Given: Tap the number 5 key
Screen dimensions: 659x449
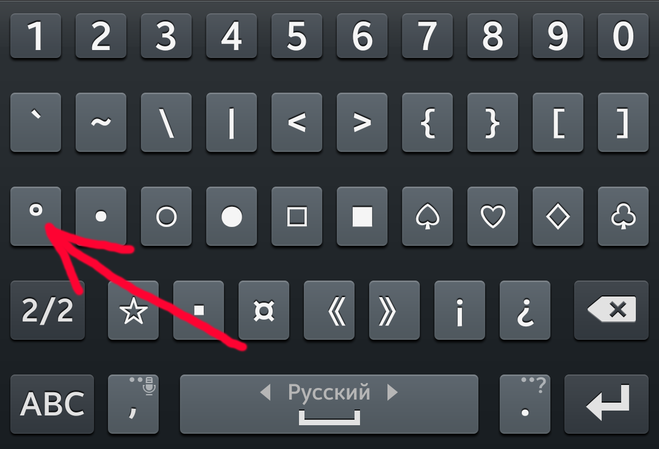Looking at the screenshot, I should pos(297,36).
